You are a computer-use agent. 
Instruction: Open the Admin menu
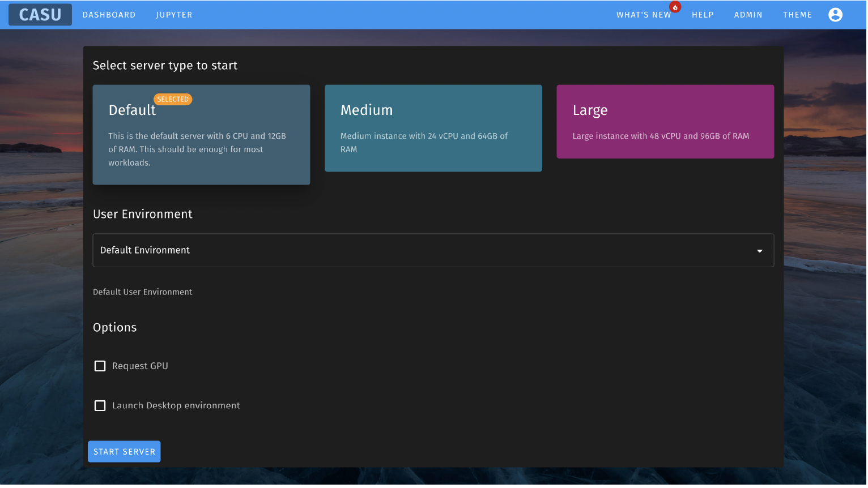pos(749,15)
